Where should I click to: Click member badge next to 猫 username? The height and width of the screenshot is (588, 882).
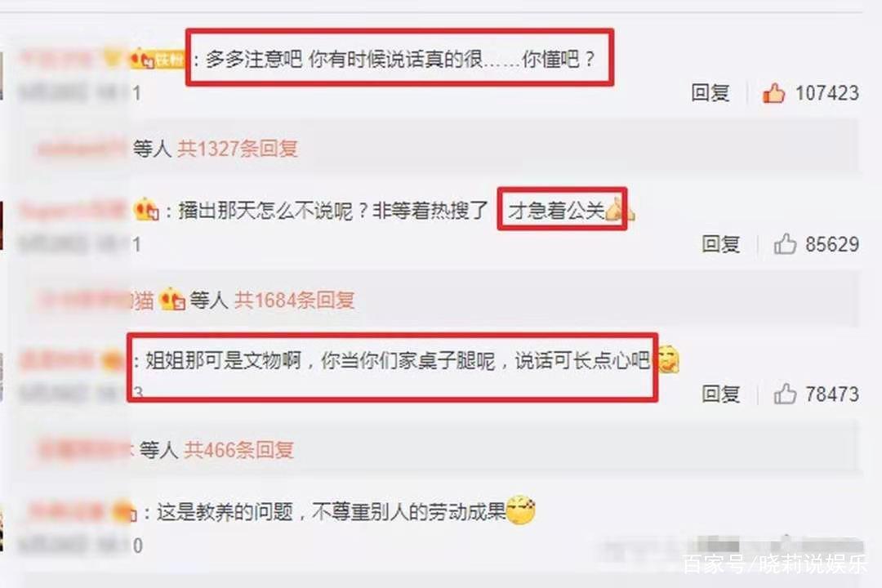tap(172, 299)
